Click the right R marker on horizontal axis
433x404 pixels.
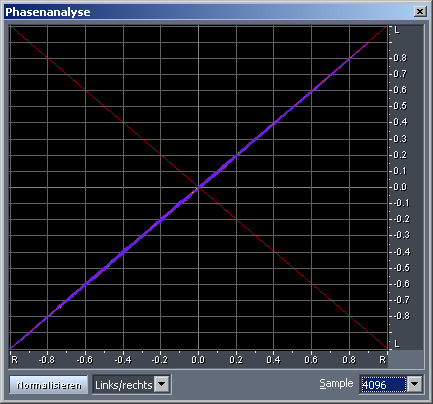pyautogui.click(x=382, y=360)
